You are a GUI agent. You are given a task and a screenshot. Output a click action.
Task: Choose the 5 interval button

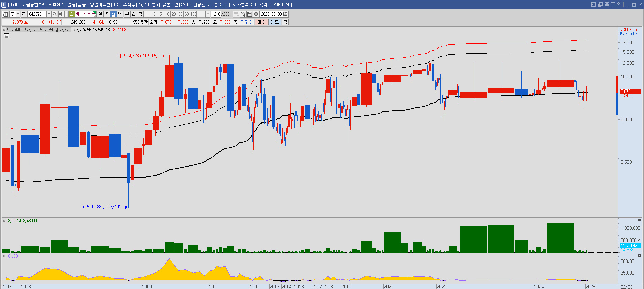click(161, 14)
